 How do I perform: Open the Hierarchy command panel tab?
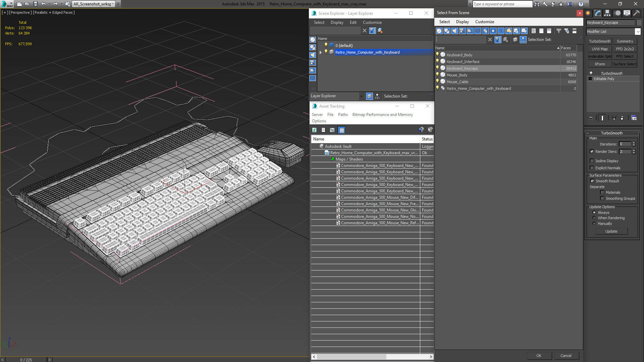coord(607,13)
